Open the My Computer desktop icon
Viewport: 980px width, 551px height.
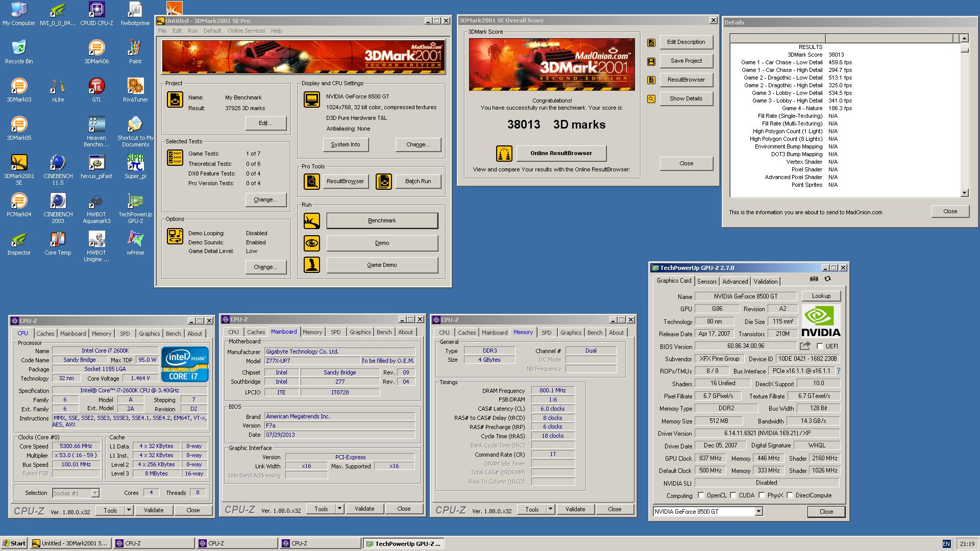[19, 14]
